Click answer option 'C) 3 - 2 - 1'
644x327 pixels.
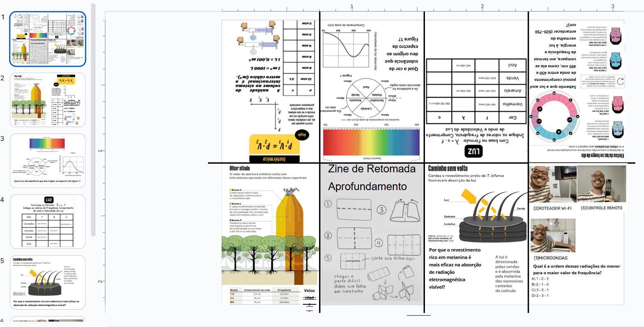pos(540,290)
